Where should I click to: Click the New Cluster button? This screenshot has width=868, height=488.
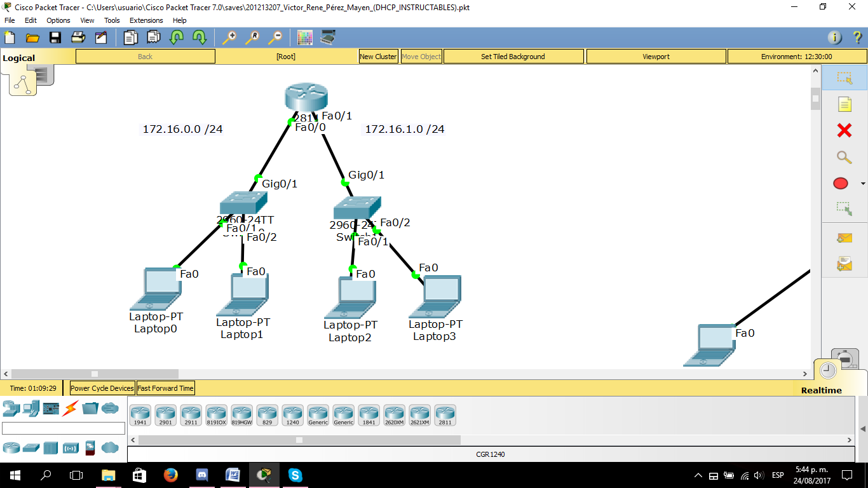378,57
